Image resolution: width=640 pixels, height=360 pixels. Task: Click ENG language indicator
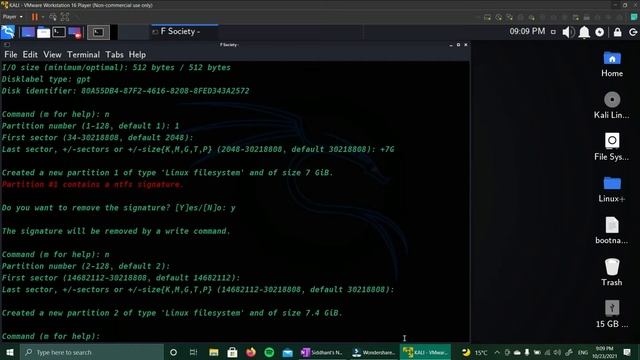tap(583, 352)
